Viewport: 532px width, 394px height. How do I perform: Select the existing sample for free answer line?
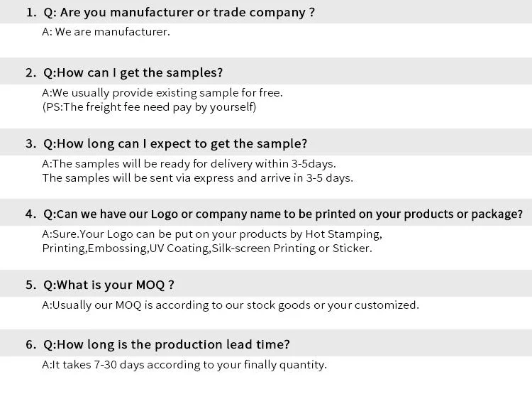click(162, 93)
